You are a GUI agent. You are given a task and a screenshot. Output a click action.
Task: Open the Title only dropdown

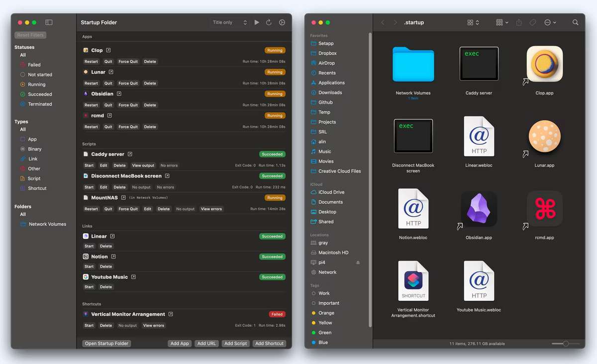tap(229, 22)
